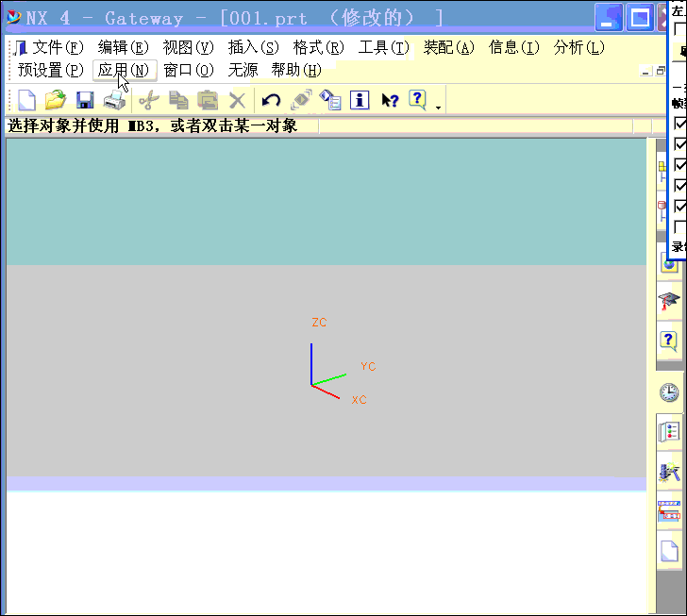This screenshot has width=687, height=616.
Task: Click the status prompt '选择对象并使用 MB3'
Action: (152, 125)
